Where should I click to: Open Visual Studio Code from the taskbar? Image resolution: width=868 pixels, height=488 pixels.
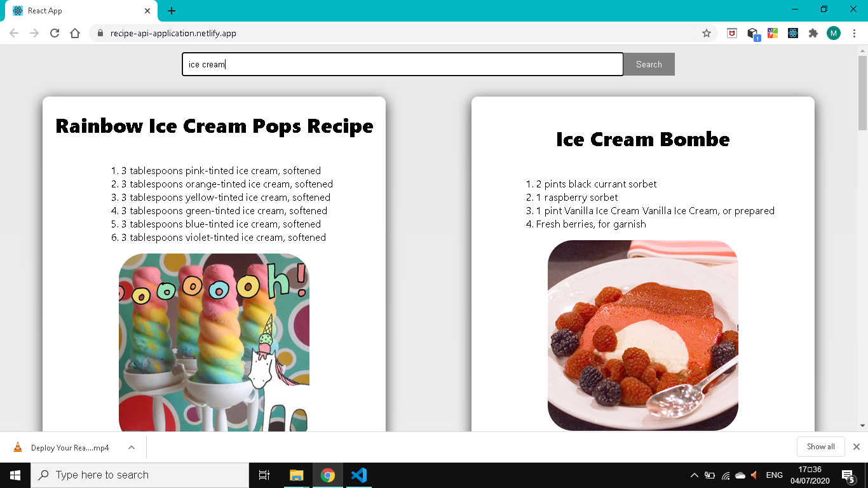tap(359, 475)
